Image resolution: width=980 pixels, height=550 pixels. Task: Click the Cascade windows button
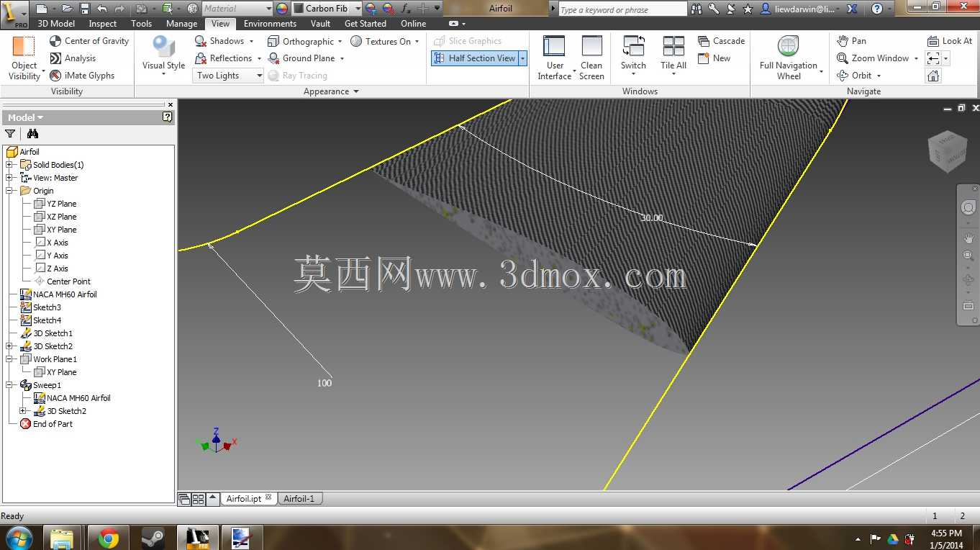click(x=722, y=41)
